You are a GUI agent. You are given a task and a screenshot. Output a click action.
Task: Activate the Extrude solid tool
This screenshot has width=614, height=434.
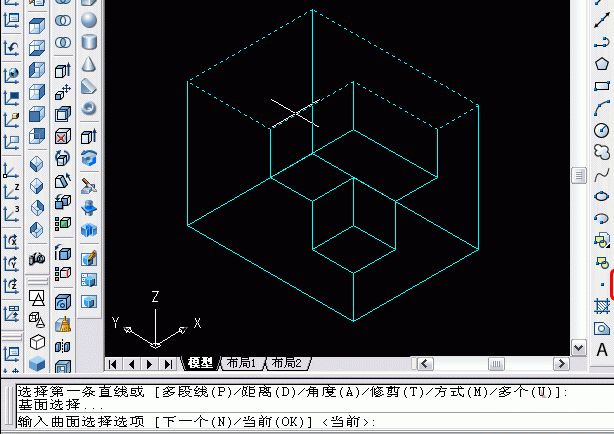tap(89, 136)
